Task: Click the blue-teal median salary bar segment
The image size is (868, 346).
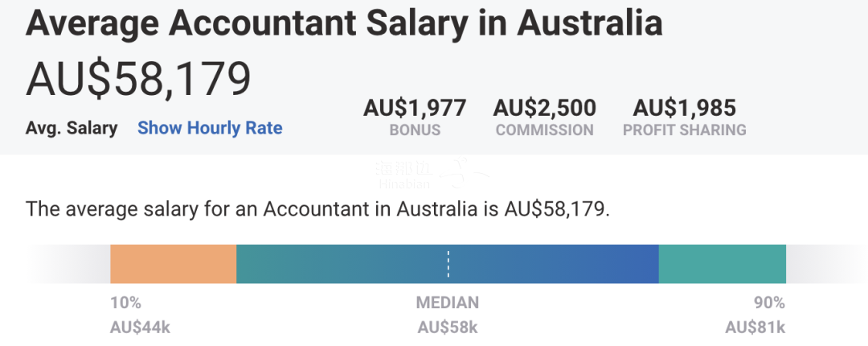Action: click(x=448, y=264)
